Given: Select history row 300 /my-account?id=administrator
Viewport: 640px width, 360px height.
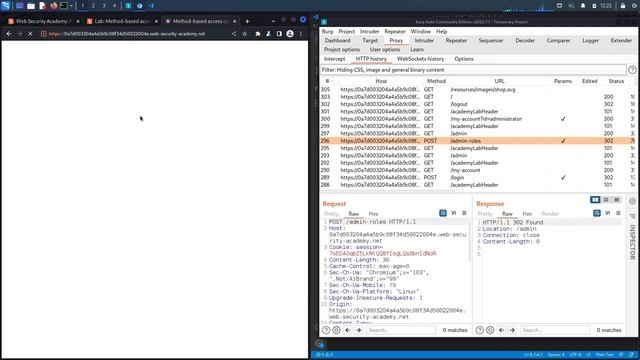Looking at the screenshot, I should click(478, 119).
